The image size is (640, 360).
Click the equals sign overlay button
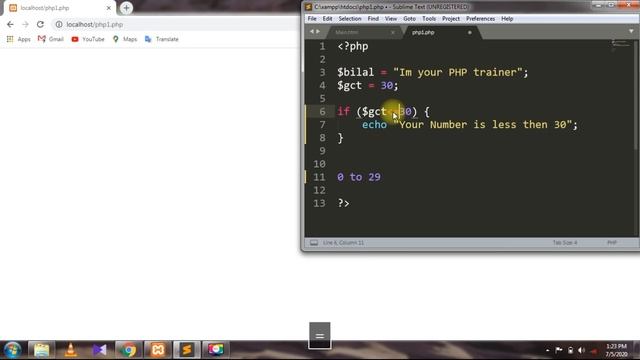(x=320, y=336)
